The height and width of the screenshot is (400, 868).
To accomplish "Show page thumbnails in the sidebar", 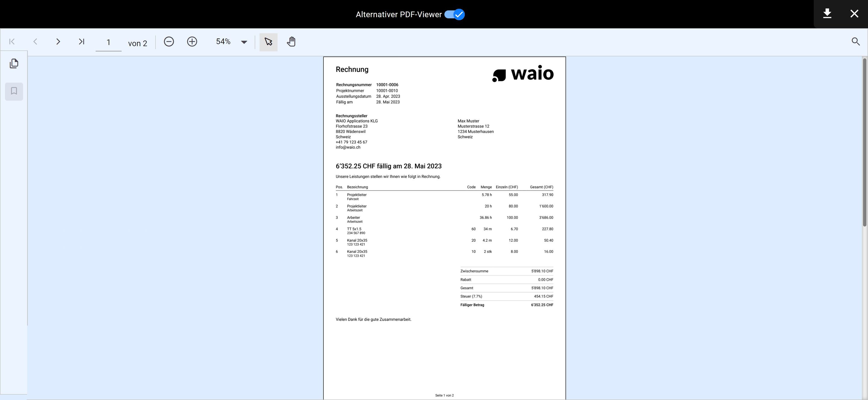I will point(14,63).
